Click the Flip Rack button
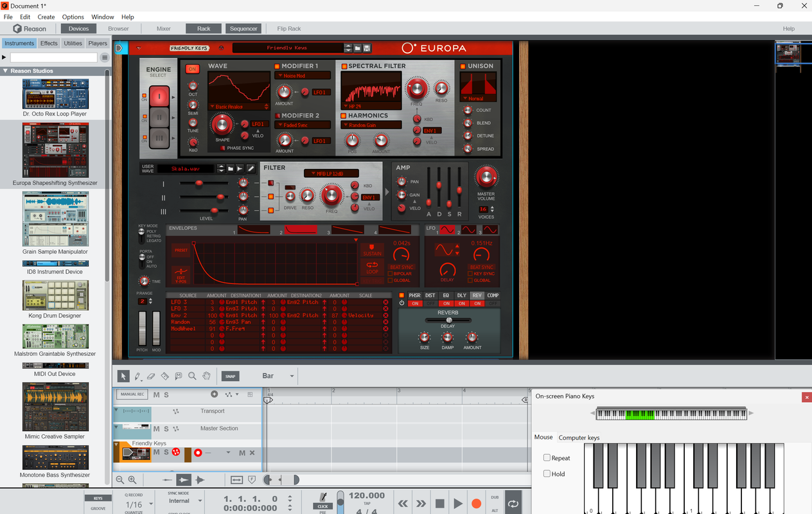 pos(289,28)
